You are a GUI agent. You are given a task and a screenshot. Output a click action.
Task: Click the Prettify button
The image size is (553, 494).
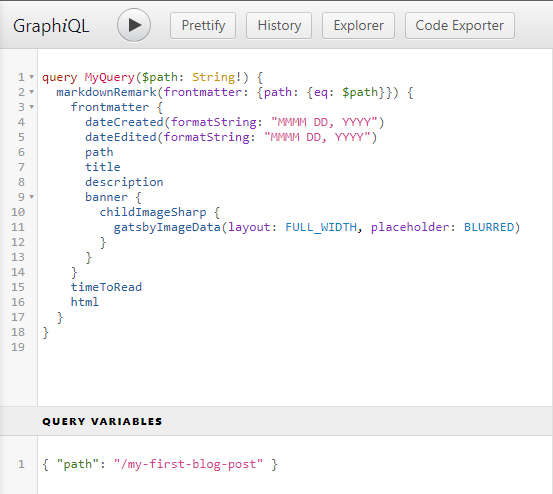(203, 26)
